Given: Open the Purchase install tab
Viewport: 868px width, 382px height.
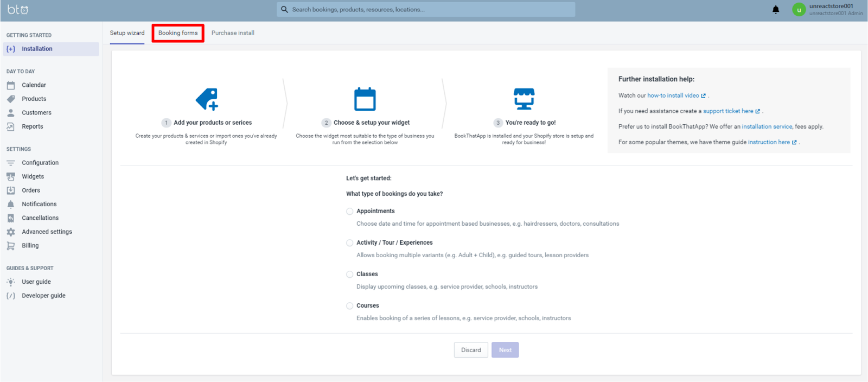Looking at the screenshot, I should [x=233, y=33].
